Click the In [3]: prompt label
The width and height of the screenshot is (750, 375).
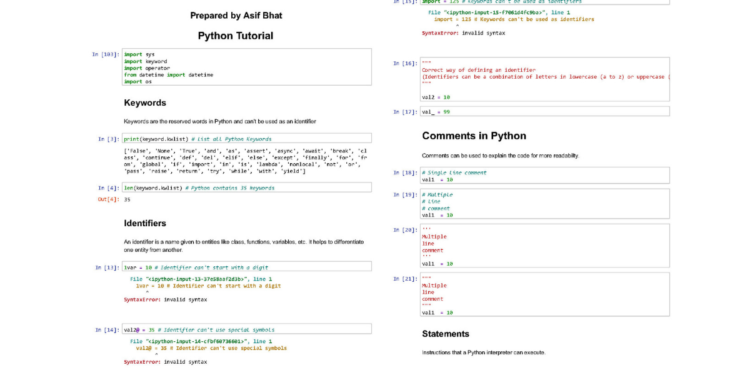click(x=109, y=139)
